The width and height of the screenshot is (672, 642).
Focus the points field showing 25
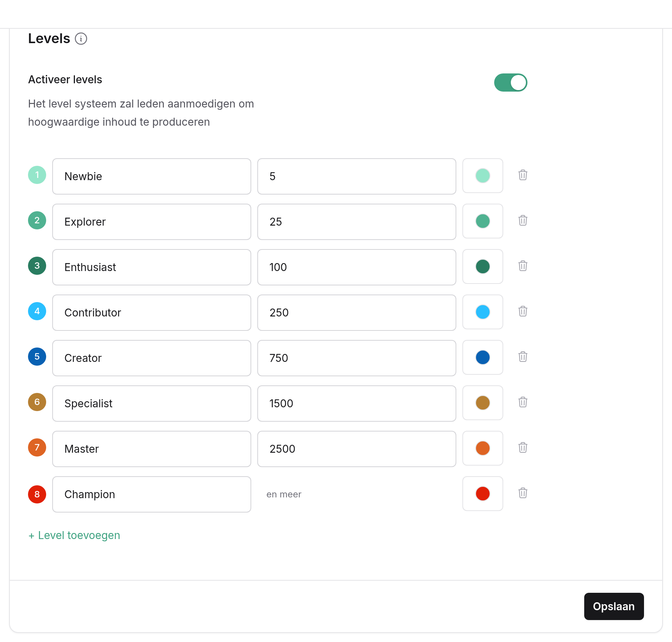point(357,222)
